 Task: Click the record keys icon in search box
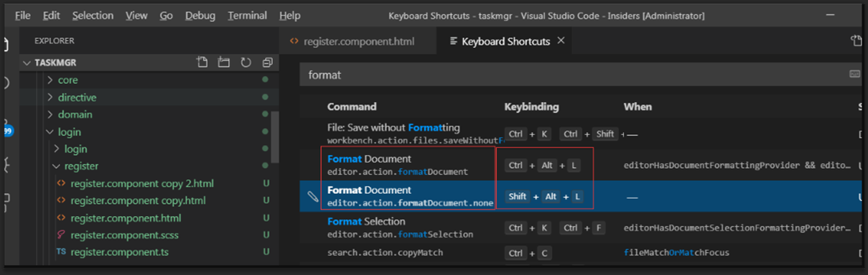pyautogui.click(x=854, y=74)
